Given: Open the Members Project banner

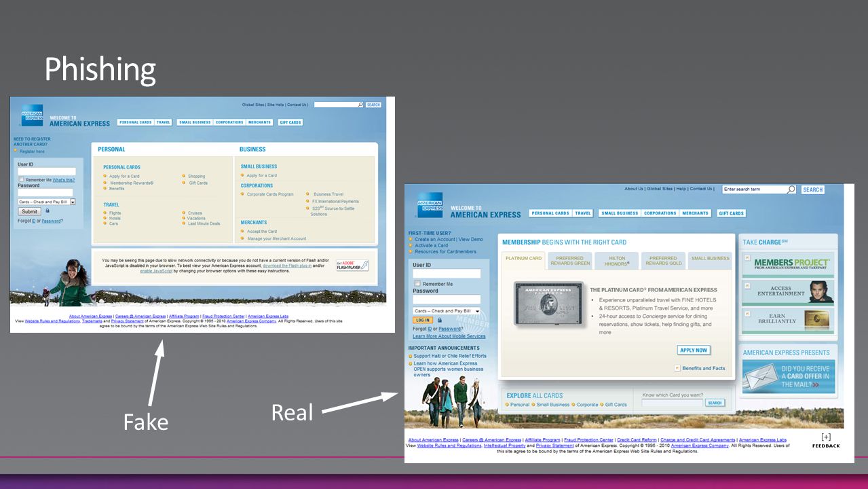Looking at the screenshot, I should point(787,264).
